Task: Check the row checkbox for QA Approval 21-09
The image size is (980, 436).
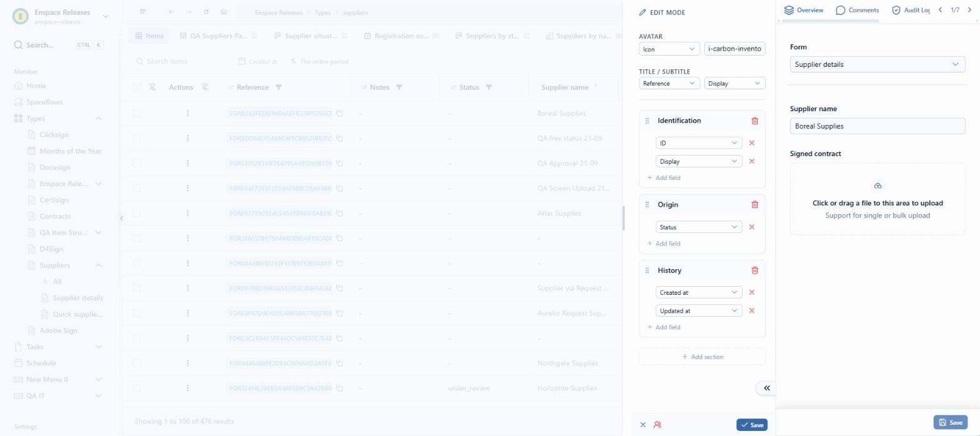Action: (137, 164)
